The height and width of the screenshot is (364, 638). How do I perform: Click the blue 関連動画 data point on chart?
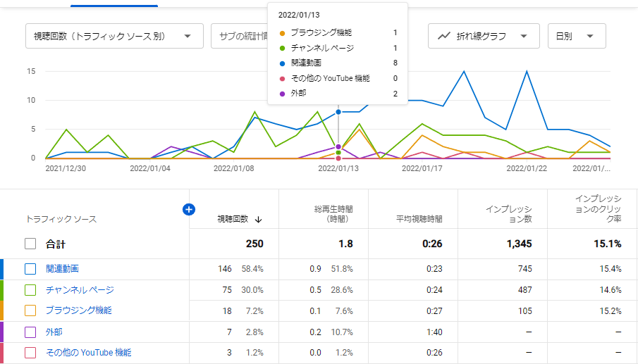point(338,112)
